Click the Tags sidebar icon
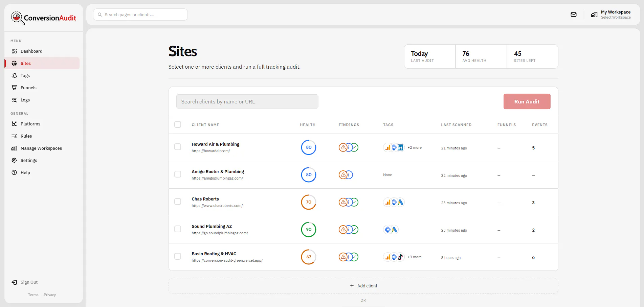The width and height of the screenshot is (644, 307). click(14, 75)
